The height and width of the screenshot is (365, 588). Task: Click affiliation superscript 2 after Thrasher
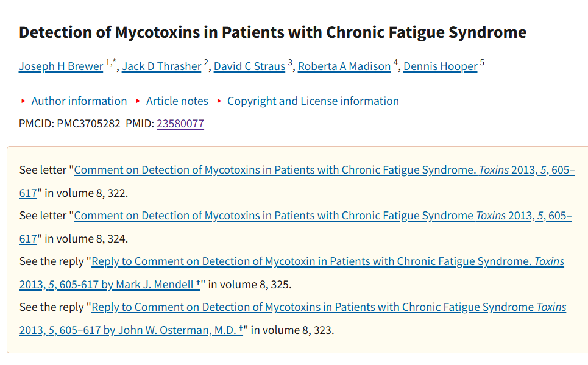206,62
